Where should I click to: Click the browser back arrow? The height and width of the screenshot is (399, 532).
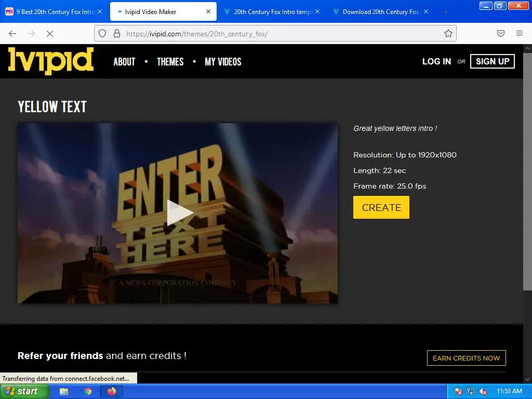[12, 34]
